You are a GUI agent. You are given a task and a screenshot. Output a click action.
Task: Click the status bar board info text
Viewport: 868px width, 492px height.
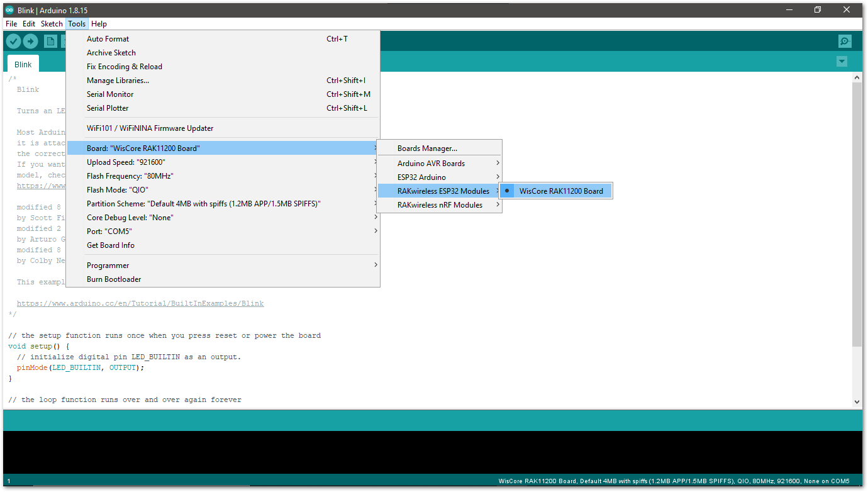tap(674, 481)
